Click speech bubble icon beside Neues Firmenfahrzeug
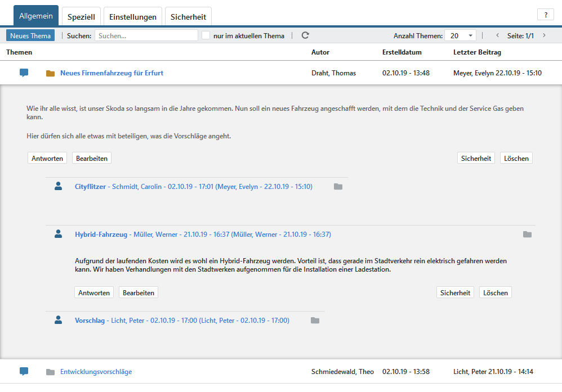The image size is (562, 392). (24, 73)
